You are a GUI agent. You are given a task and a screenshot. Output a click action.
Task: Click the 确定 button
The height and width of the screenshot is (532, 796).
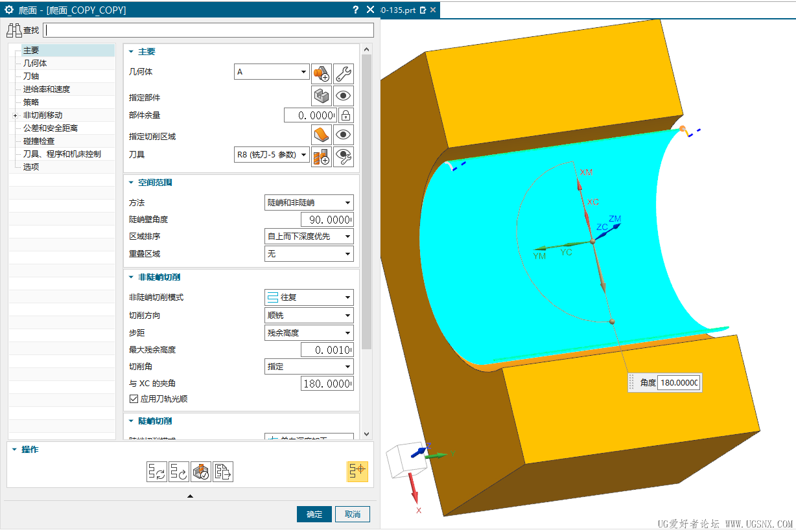click(x=314, y=514)
